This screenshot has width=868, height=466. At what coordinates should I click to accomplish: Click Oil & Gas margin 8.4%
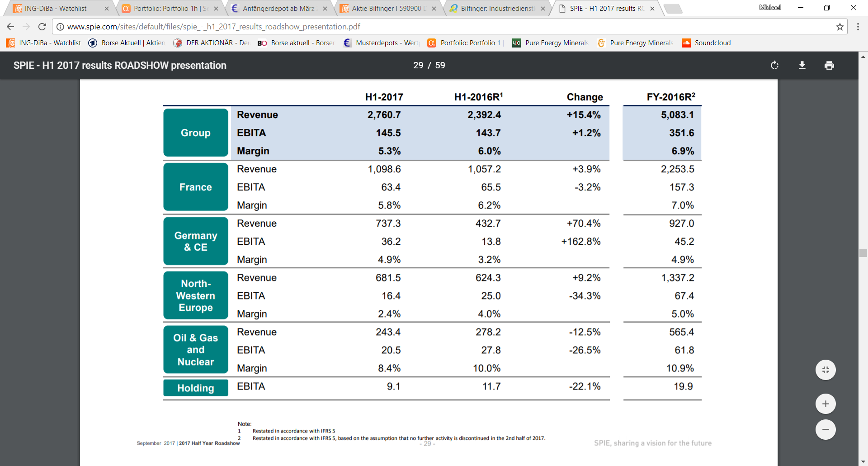pyautogui.click(x=389, y=368)
